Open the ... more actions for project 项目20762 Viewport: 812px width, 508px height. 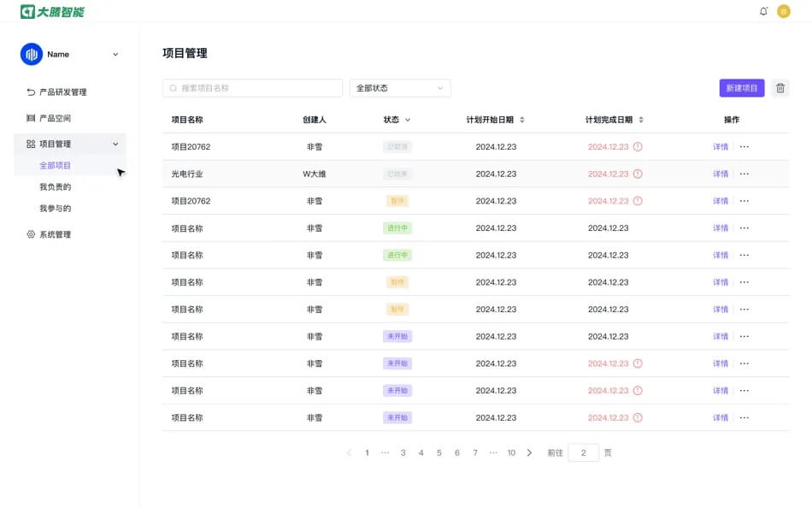pyautogui.click(x=746, y=146)
